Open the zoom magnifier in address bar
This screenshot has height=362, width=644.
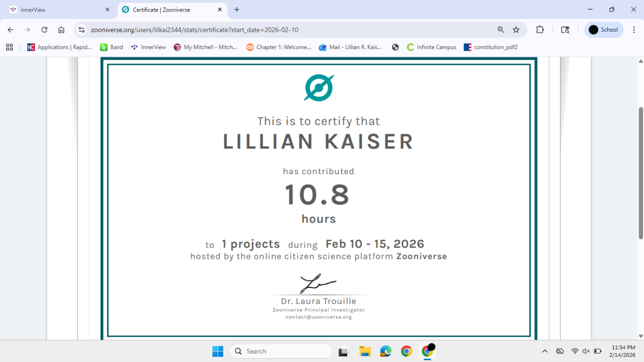[501, 30]
